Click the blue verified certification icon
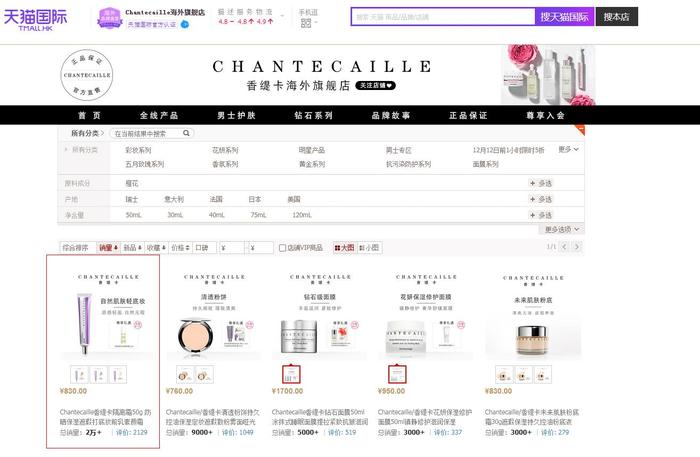 [x=184, y=25]
